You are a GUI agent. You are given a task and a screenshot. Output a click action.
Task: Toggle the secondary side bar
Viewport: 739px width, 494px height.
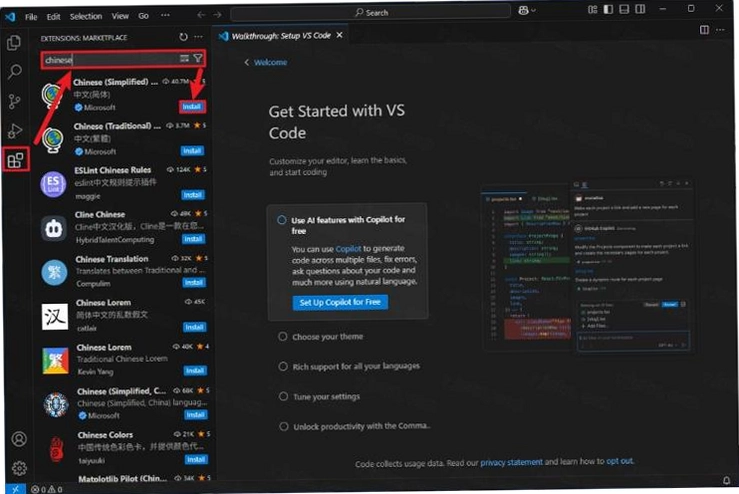pos(640,9)
